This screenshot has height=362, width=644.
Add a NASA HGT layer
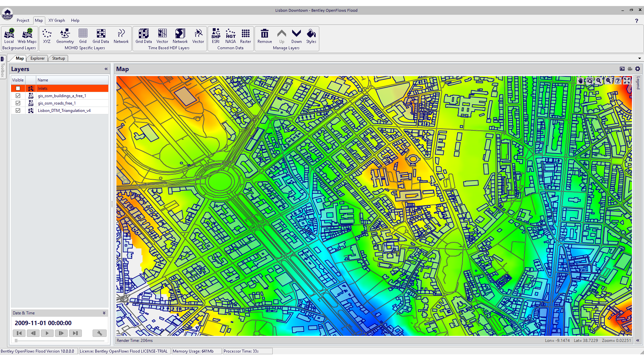pos(230,36)
